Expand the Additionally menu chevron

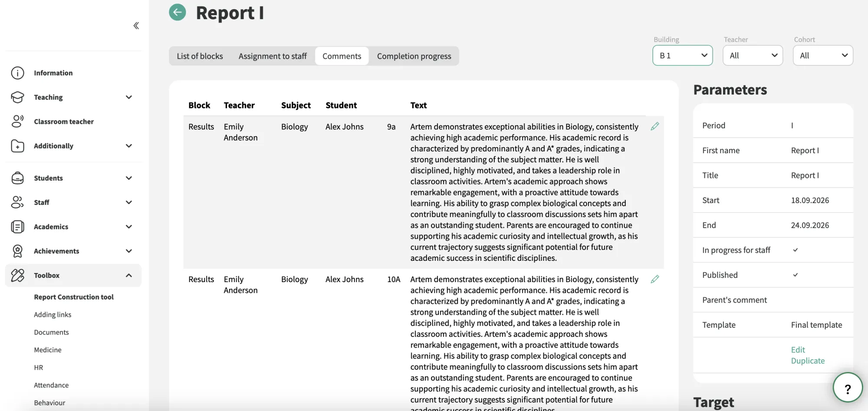coord(129,146)
